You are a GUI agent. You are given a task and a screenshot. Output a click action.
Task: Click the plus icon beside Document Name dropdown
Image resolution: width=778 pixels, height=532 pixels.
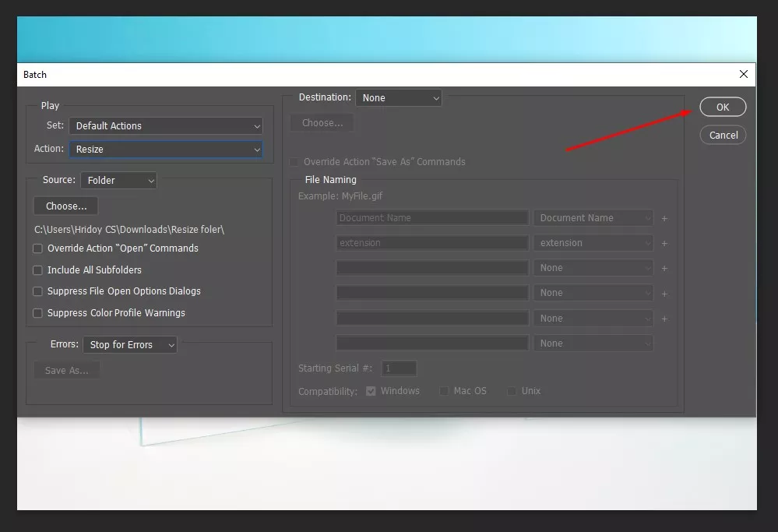[664, 219]
